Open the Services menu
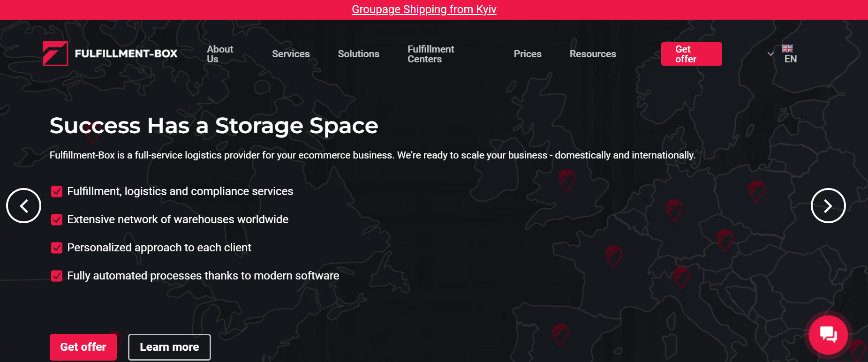This screenshot has height=362, width=868. pos(291,54)
